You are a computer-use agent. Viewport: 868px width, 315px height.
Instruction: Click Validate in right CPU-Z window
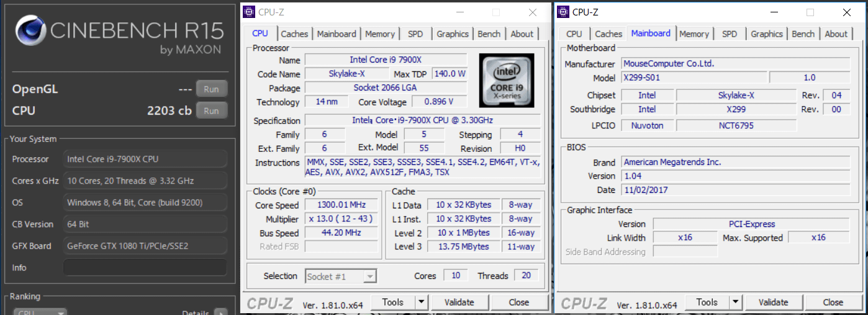click(774, 303)
